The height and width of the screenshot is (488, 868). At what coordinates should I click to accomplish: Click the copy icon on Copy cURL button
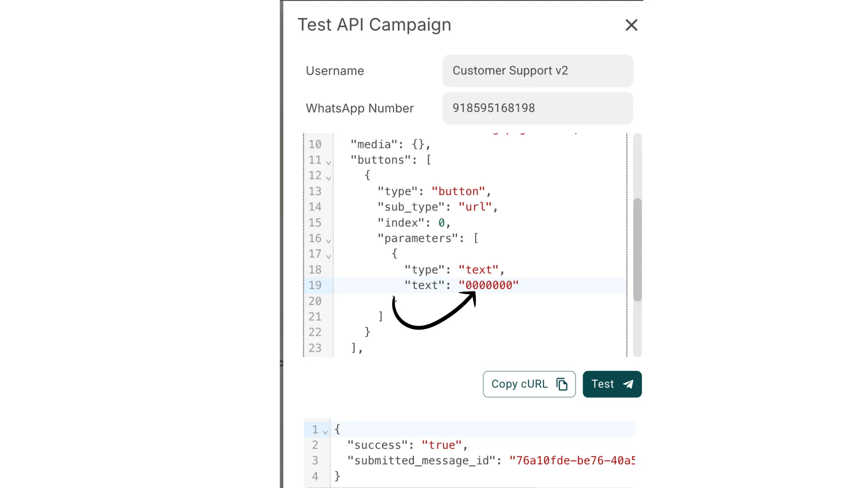(x=562, y=384)
